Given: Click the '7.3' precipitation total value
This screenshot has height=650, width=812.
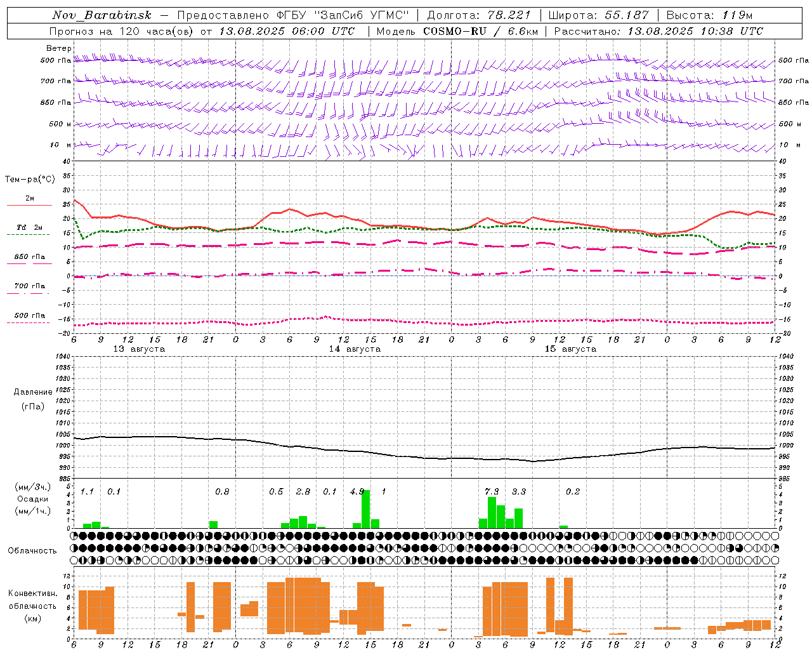Looking at the screenshot, I should (492, 492).
